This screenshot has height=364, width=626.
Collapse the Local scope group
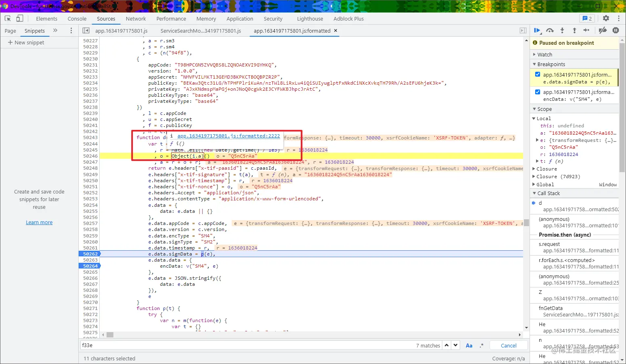point(534,119)
